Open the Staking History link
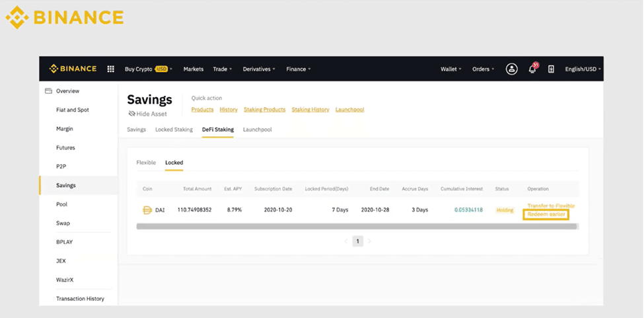Image resolution: width=644 pixels, height=318 pixels. click(x=310, y=110)
